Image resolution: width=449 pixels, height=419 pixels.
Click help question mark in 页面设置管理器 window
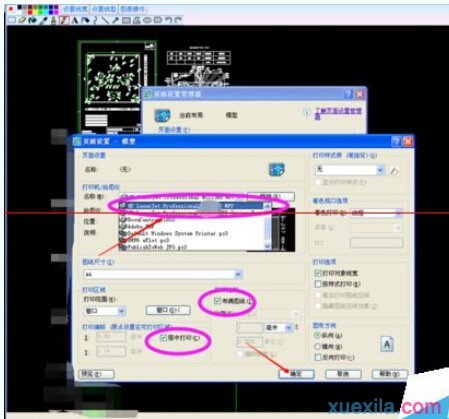(348, 94)
